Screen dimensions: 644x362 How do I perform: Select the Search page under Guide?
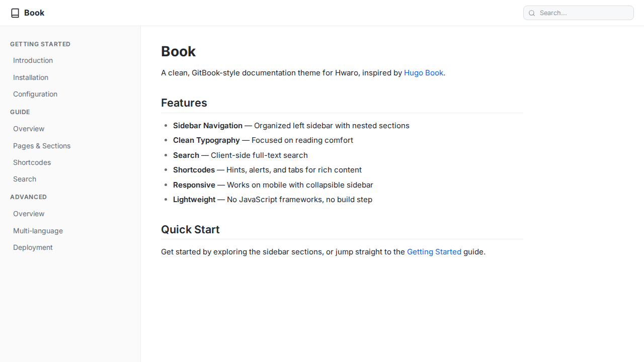25,179
